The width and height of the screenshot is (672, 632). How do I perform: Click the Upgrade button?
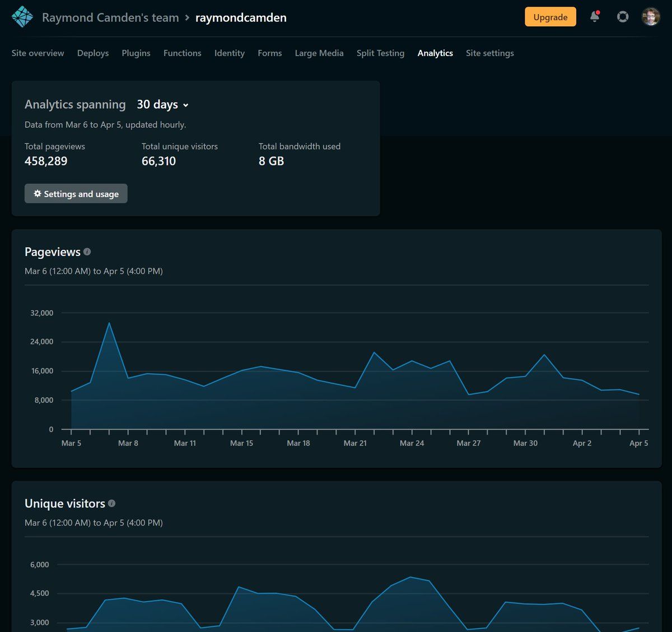pos(550,17)
